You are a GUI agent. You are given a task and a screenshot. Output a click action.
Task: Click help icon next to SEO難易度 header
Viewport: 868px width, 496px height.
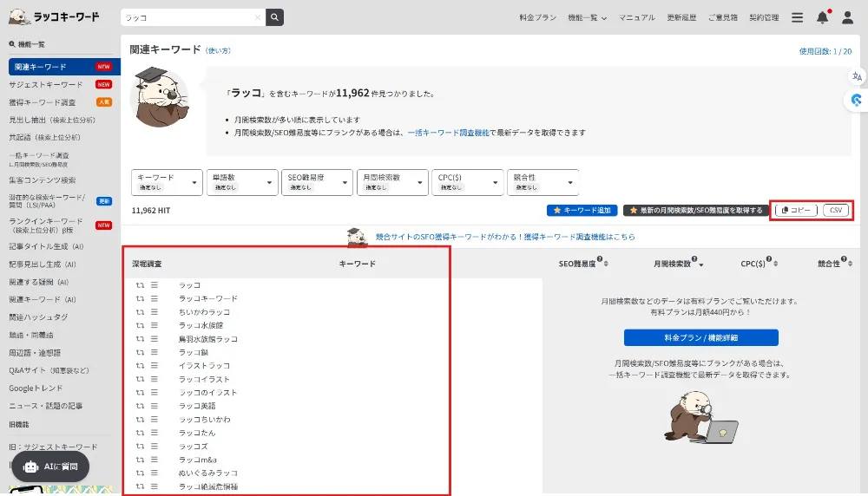point(600,259)
